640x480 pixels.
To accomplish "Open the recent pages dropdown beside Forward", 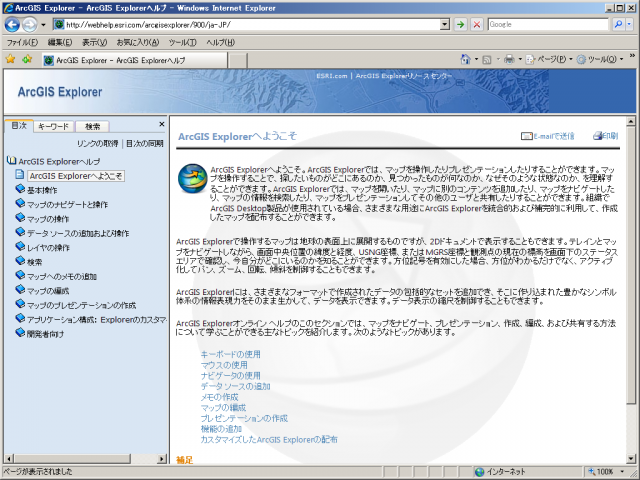I will 43,25.
